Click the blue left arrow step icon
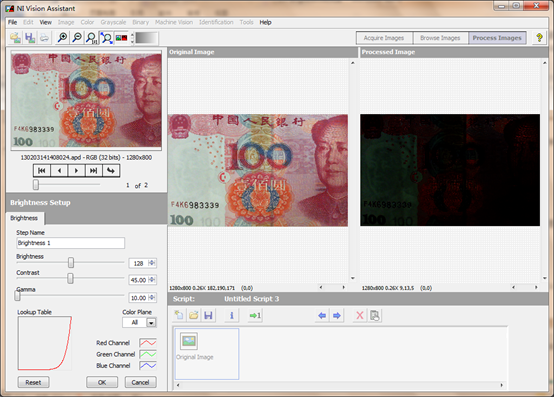 tap(322, 315)
